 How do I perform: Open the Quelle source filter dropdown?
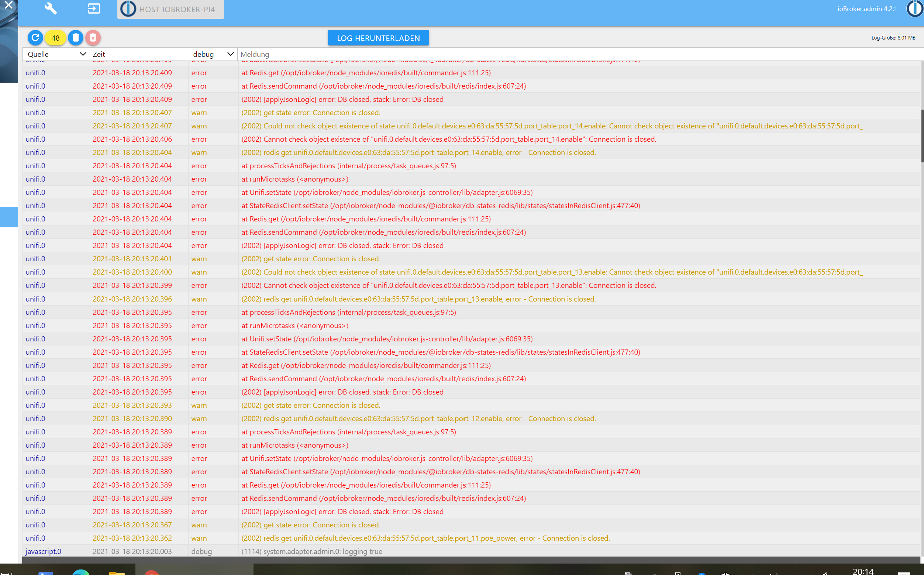tap(56, 54)
